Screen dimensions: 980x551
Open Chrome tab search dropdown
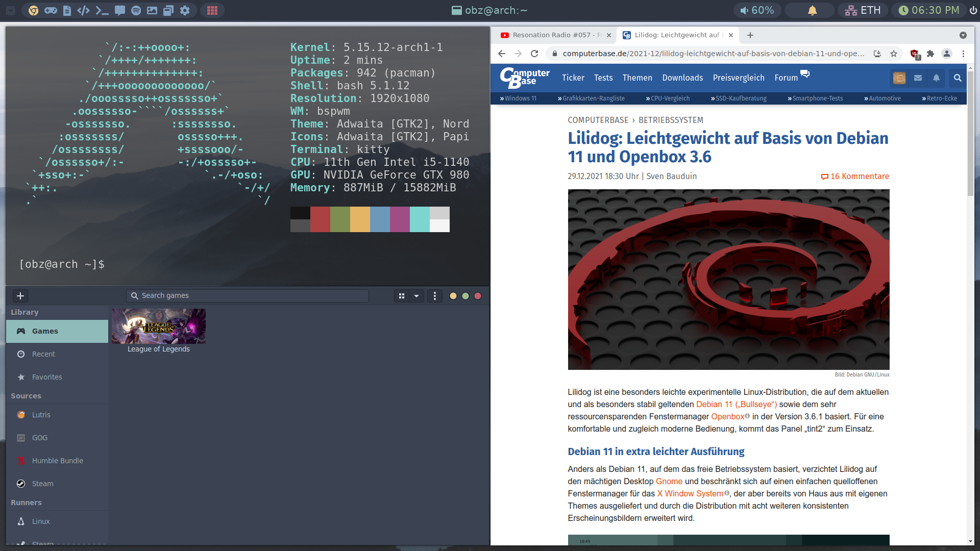[x=963, y=35]
